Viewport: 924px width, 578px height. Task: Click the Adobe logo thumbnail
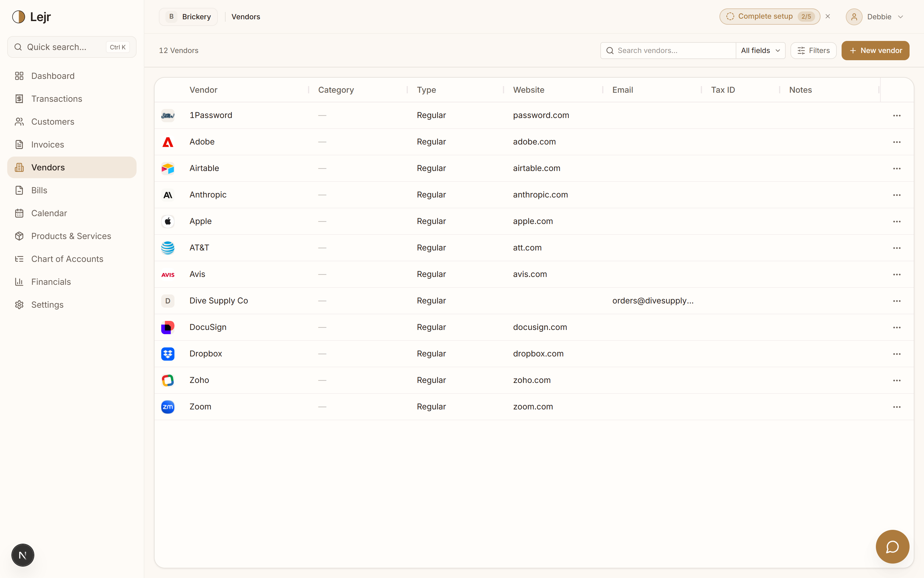[168, 142]
